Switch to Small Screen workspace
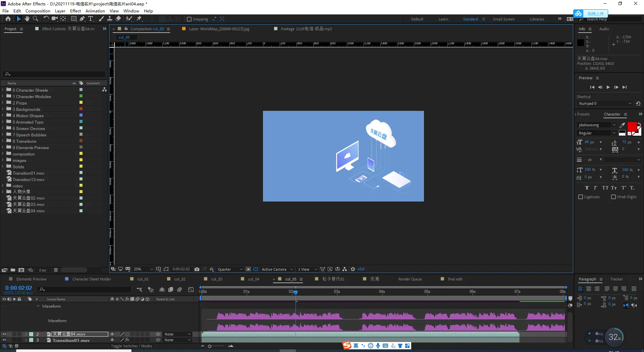The image size is (644, 352). click(x=503, y=19)
